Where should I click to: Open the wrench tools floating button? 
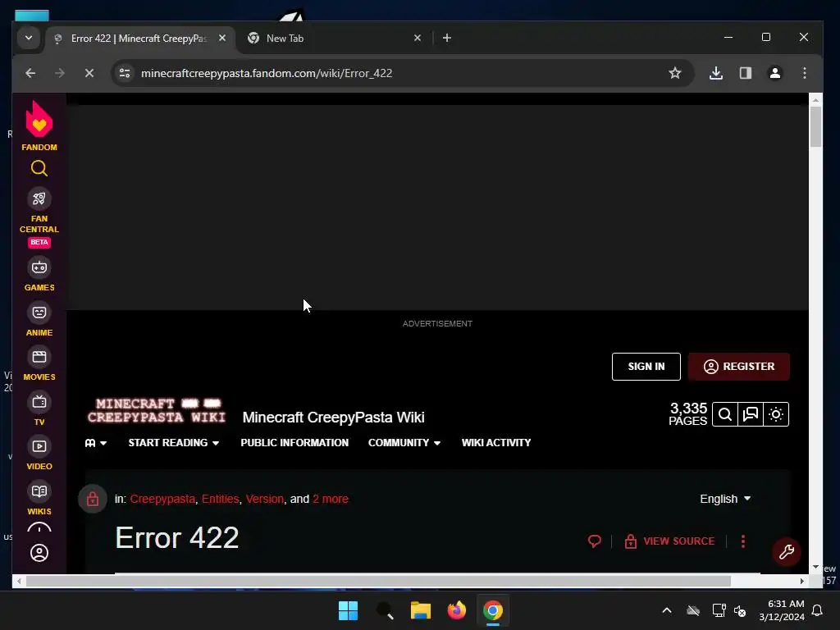point(786,552)
